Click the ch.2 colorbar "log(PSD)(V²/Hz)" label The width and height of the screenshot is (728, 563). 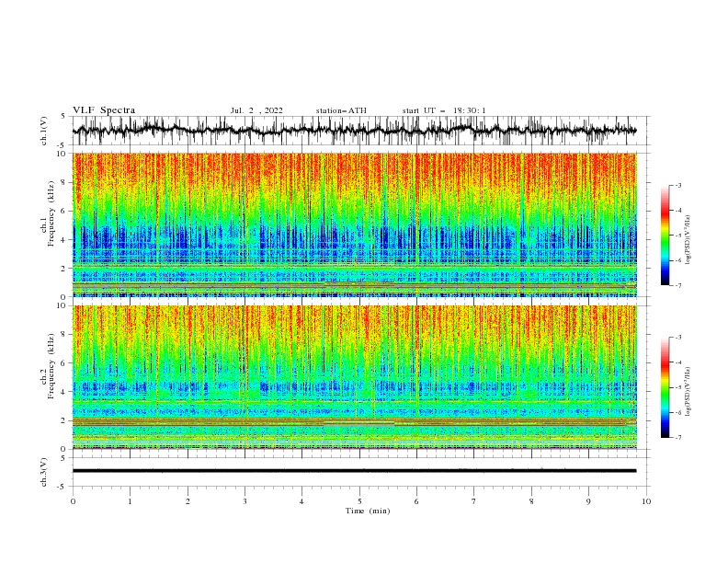point(688,392)
